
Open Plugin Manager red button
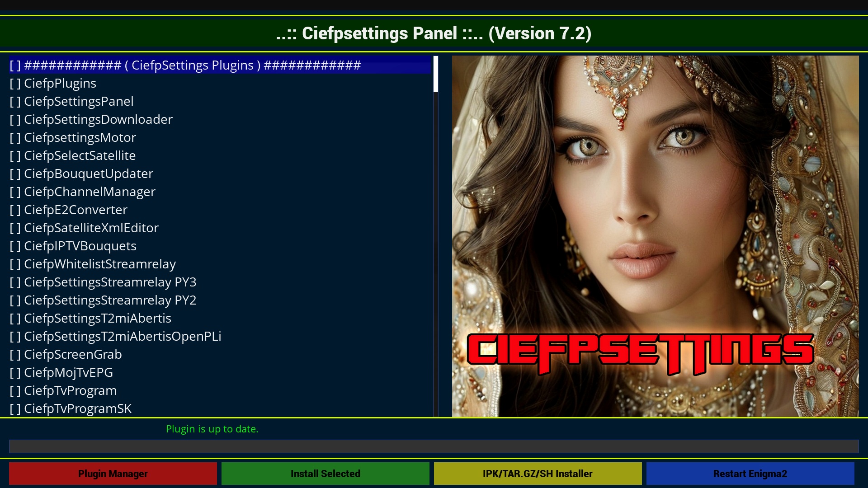[113, 474]
